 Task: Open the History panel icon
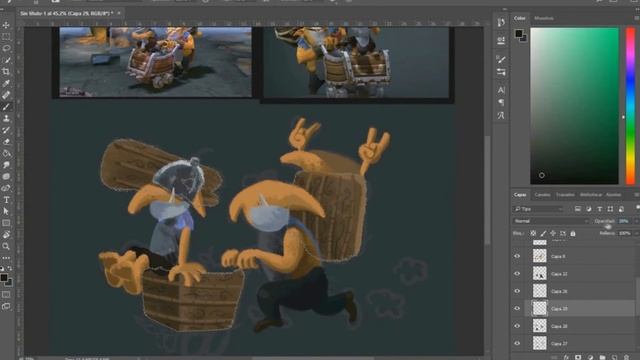coord(501,22)
